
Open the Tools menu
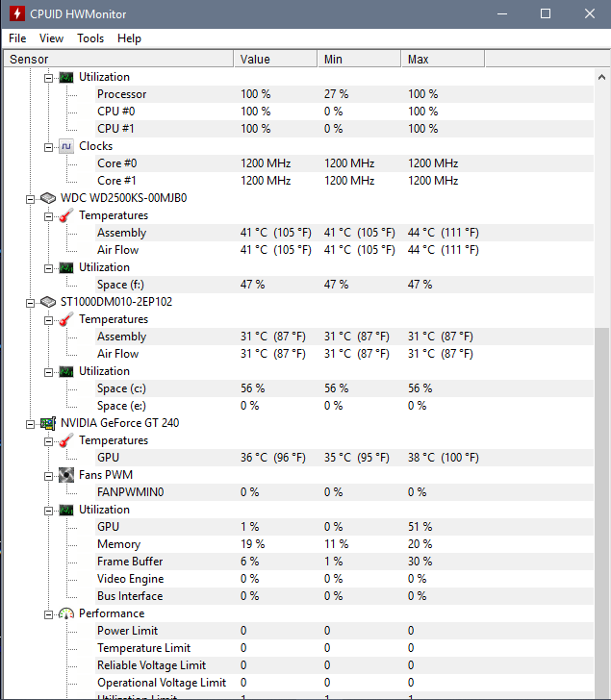pos(90,38)
